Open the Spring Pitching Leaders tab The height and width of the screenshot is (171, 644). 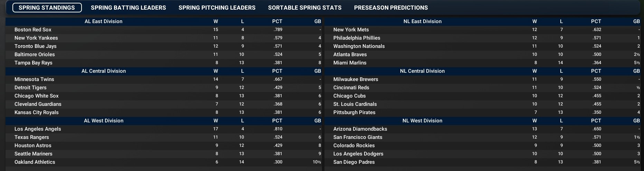pyautogui.click(x=217, y=8)
